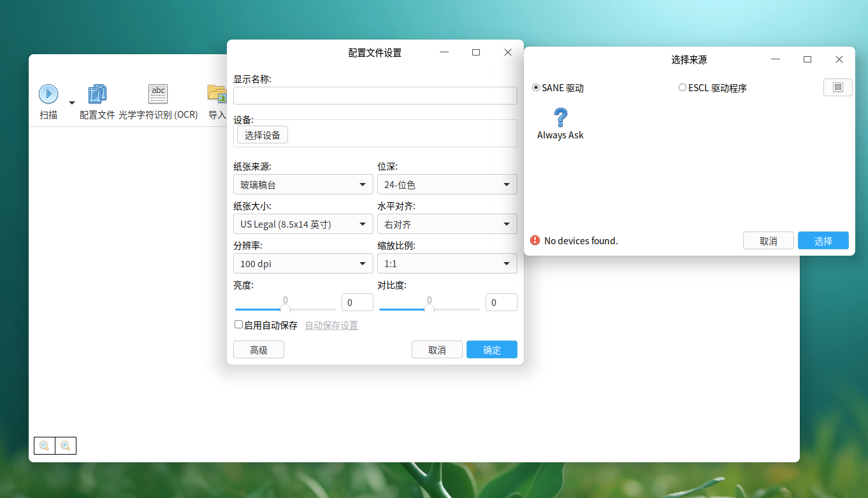Open the dropdown arrow next to 扫描
This screenshot has width=868, height=498.
point(72,103)
